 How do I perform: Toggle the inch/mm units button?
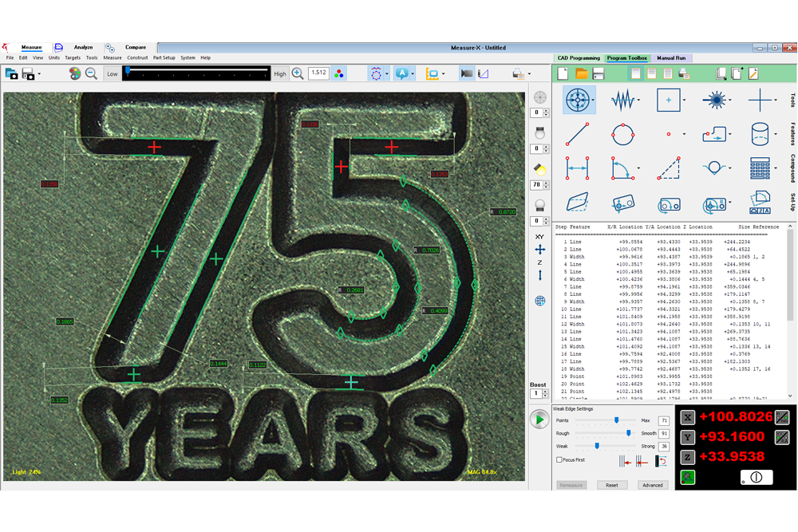tap(781, 416)
